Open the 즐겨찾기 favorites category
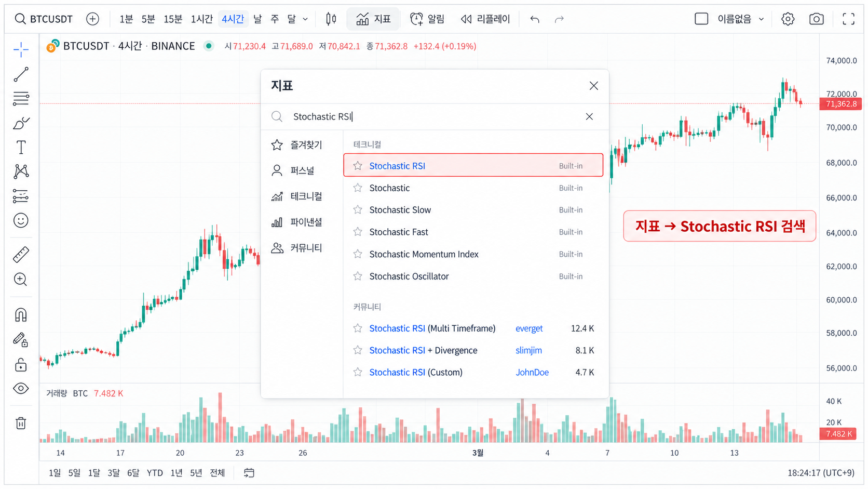This screenshot has width=868, height=489. tap(297, 145)
